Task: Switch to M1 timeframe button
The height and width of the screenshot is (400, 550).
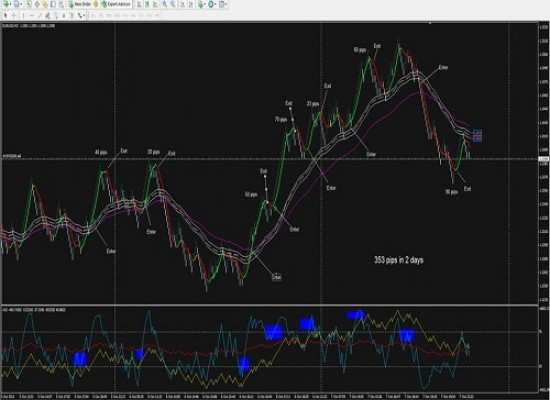Action: click(93, 15)
